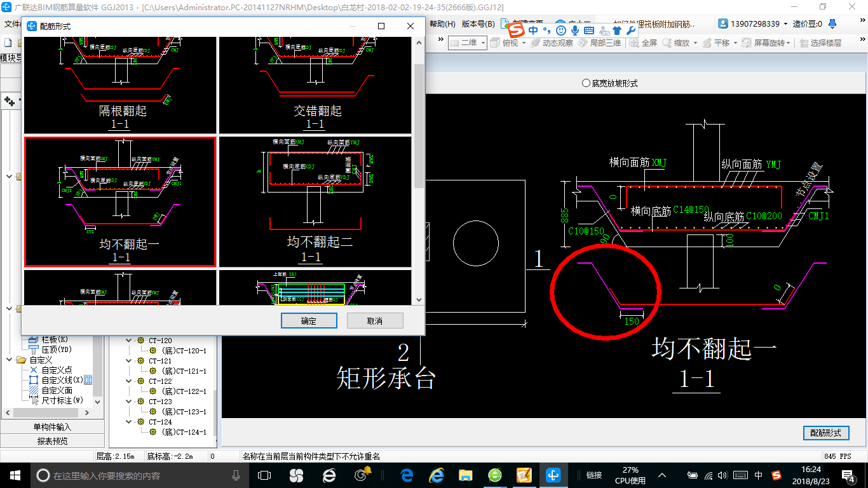The height and width of the screenshot is (488, 868).
Task: Open File Explorer from taskbar
Action: pyautogui.click(x=466, y=475)
